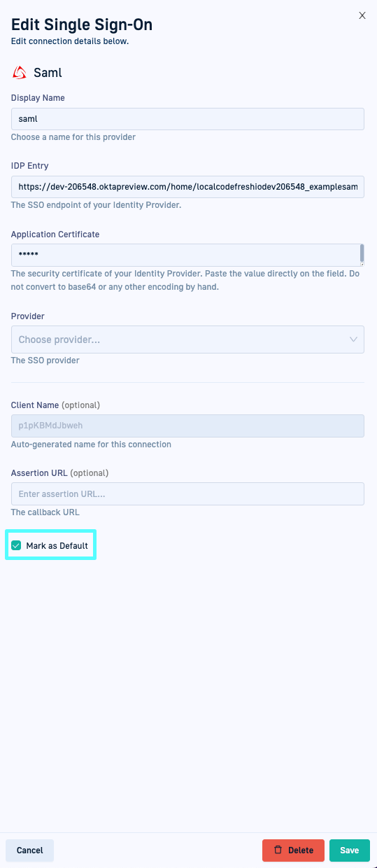Click the disabled Client Name field
Viewport: 377px width, 868px height.
(187, 426)
